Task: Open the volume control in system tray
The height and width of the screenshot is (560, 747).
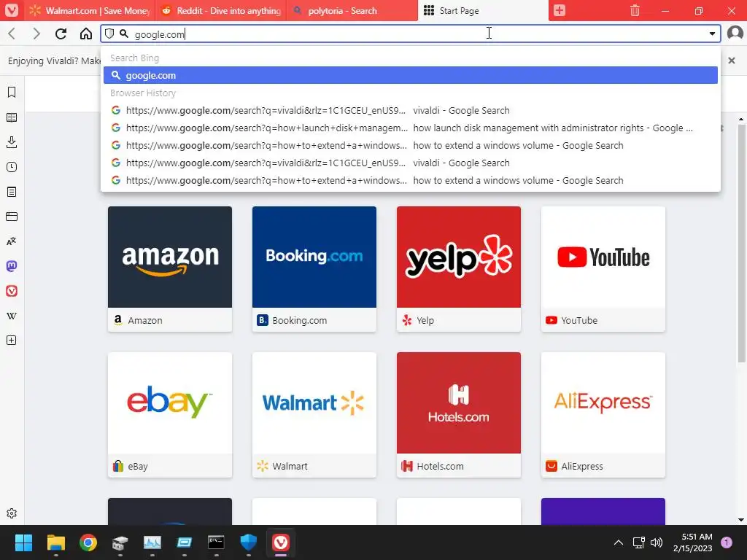Action: coord(657,542)
